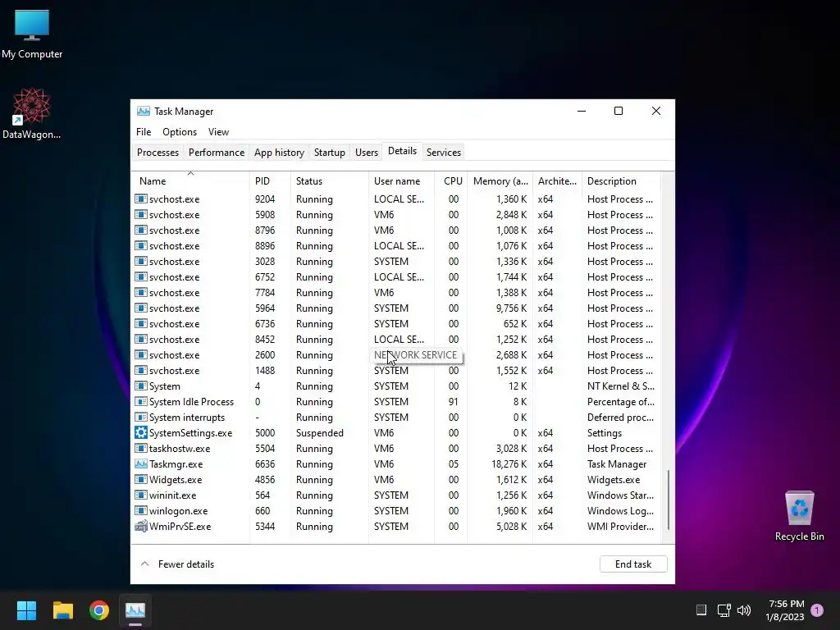Open the Options menu
This screenshot has height=630, width=840.
pos(180,132)
